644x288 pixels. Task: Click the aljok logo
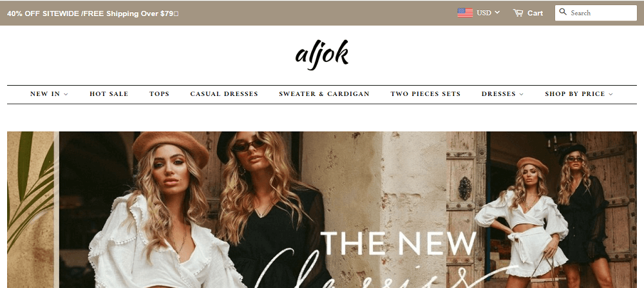[322, 55]
